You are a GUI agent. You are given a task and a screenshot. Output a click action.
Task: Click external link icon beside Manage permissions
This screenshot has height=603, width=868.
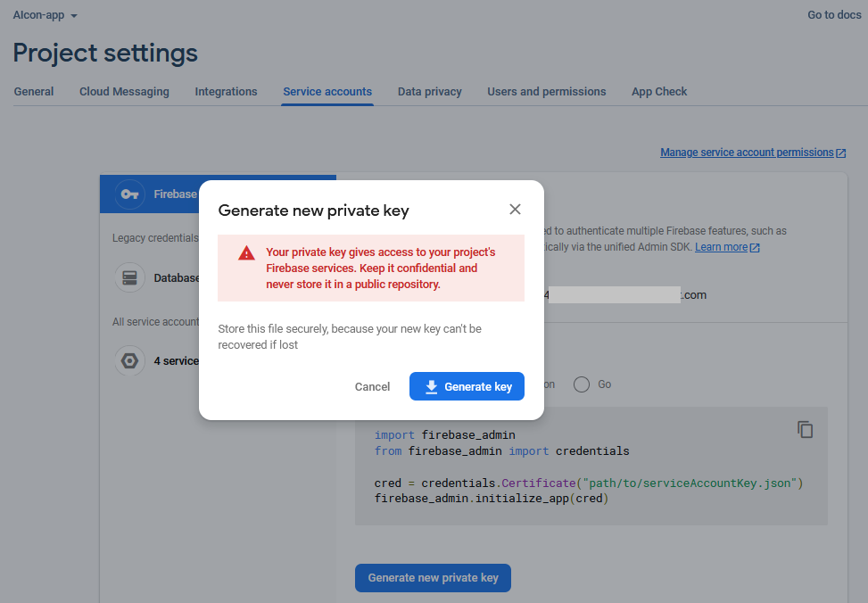[841, 153]
